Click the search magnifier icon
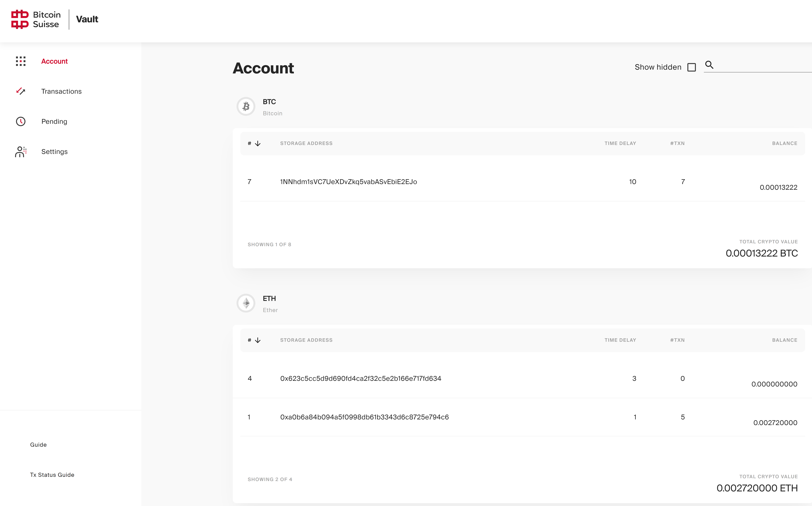The image size is (812, 506). [x=709, y=65]
